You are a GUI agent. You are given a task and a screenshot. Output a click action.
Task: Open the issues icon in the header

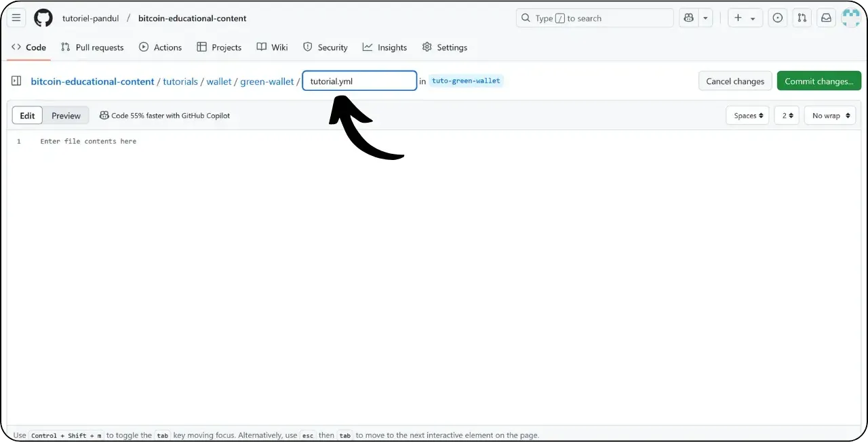coord(777,18)
